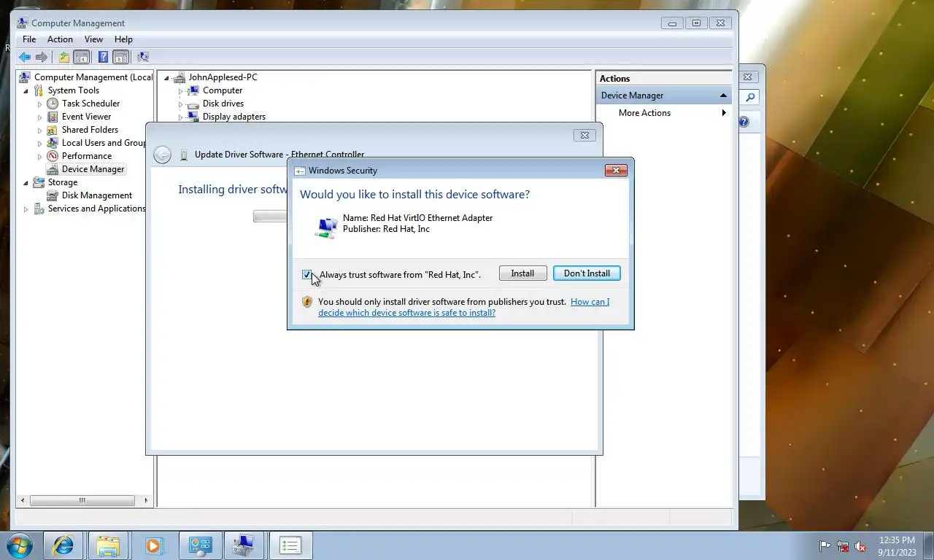Click search icon in background window

point(750,97)
